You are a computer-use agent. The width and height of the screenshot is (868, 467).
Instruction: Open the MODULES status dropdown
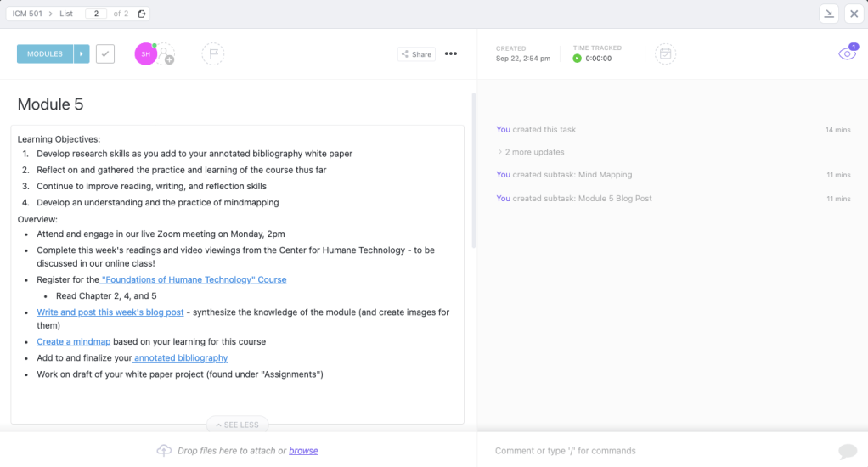(45, 54)
